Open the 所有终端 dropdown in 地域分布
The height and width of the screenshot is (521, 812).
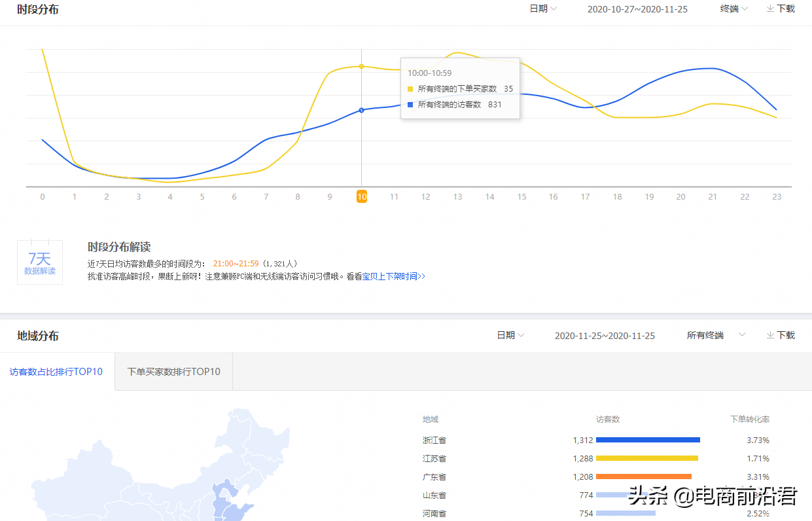[719, 334]
